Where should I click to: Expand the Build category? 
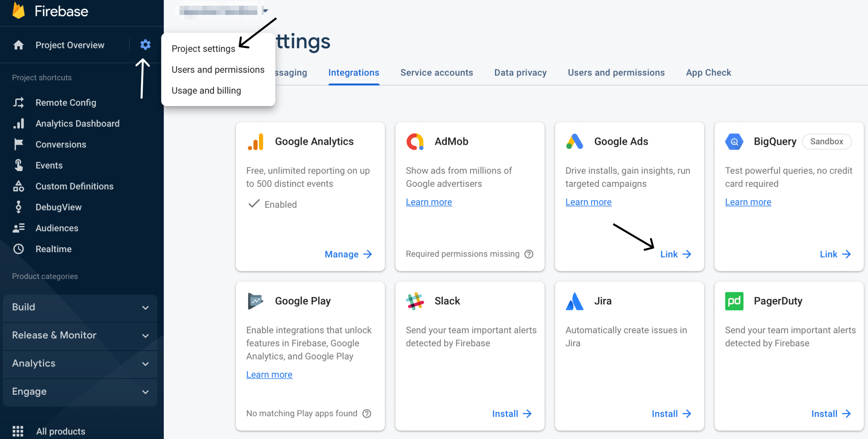(80, 307)
